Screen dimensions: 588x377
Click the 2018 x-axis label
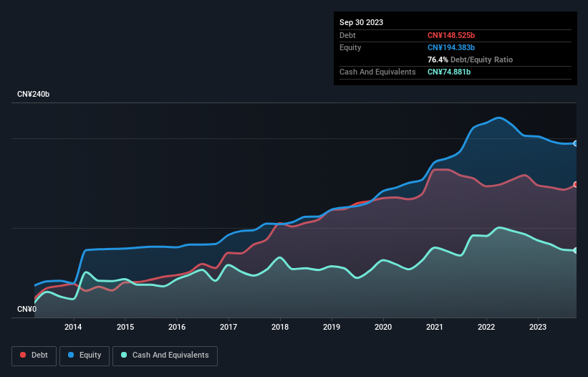(x=280, y=327)
